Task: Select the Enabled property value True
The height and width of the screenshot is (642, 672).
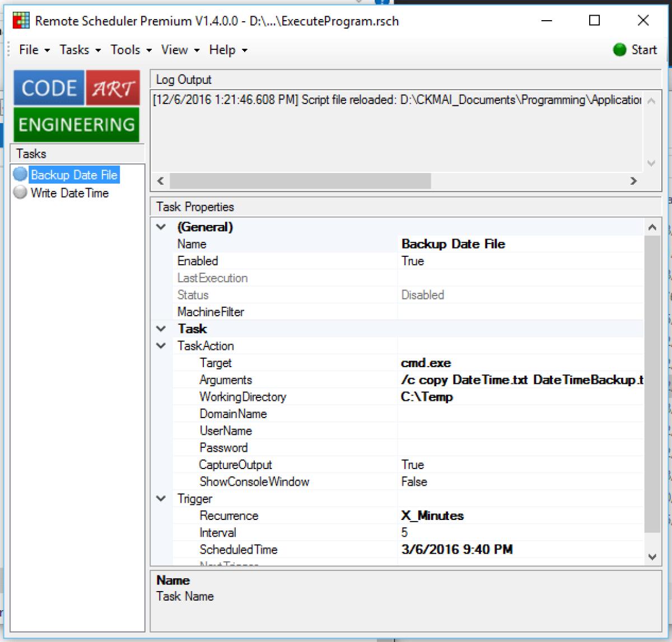Action: [x=413, y=261]
